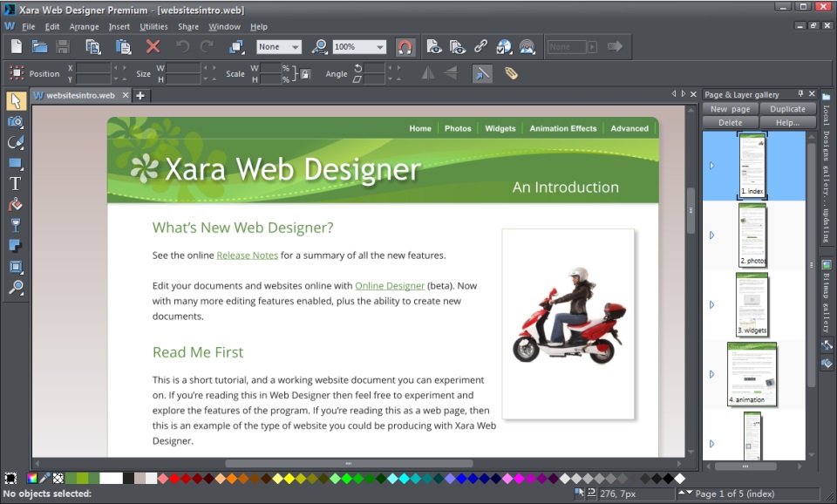
Task: Open the Insert menu
Action: click(x=119, y=26)
